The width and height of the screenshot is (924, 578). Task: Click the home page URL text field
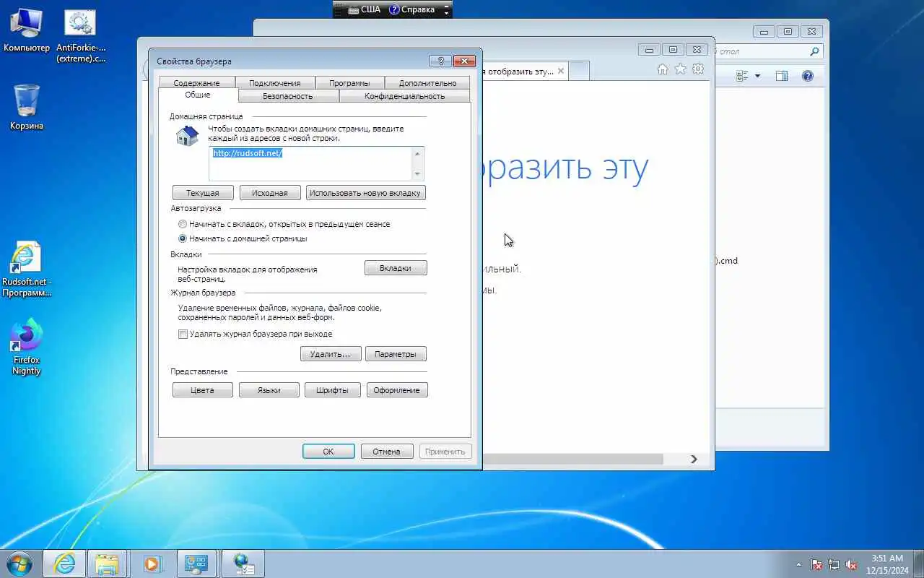[310, 163]
